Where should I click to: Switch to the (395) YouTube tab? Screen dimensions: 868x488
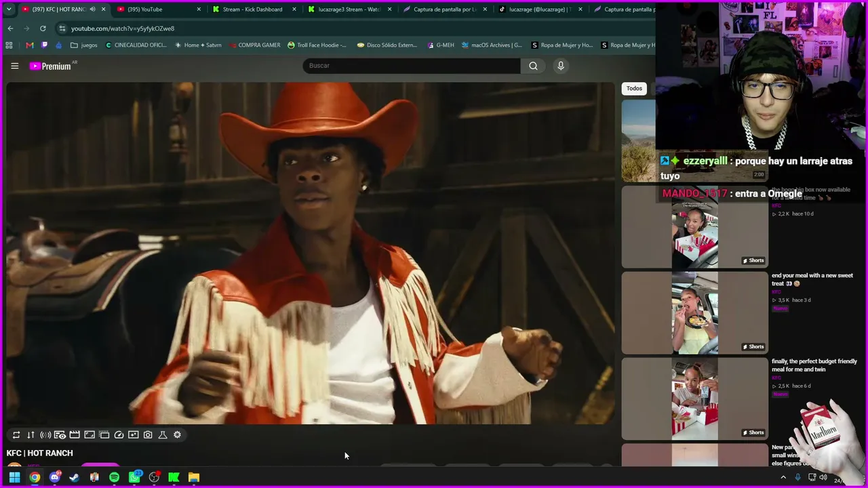157,9
